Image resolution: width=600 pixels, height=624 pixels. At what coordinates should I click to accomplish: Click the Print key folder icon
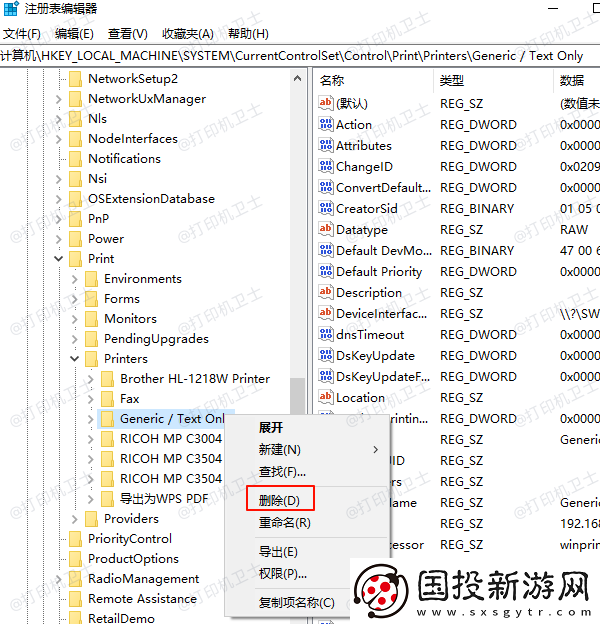[x=75, y=259]
